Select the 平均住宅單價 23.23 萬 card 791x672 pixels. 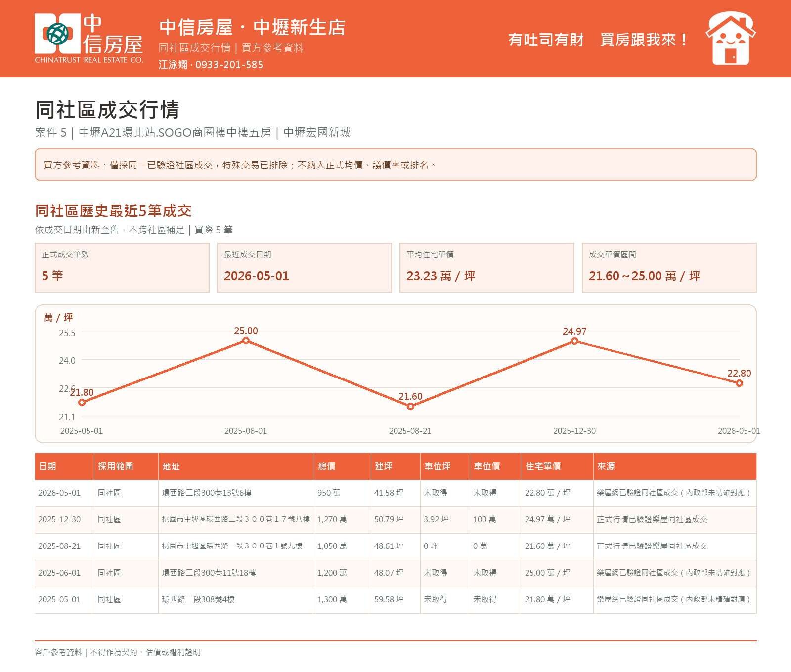tap(487, 267)
